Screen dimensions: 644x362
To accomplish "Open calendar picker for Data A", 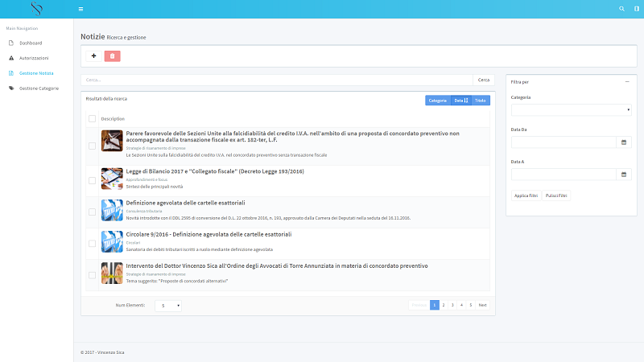I will pyautogui.click(x=623, y=175).
